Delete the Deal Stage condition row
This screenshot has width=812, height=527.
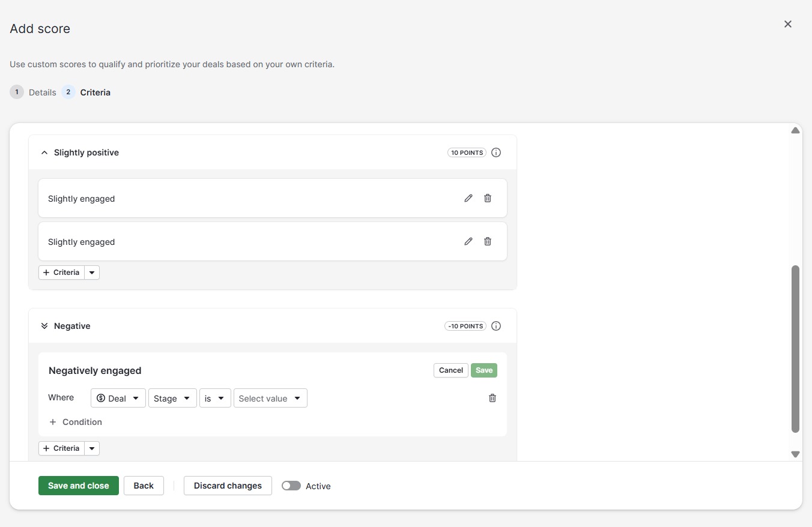(x=492, y=398)
